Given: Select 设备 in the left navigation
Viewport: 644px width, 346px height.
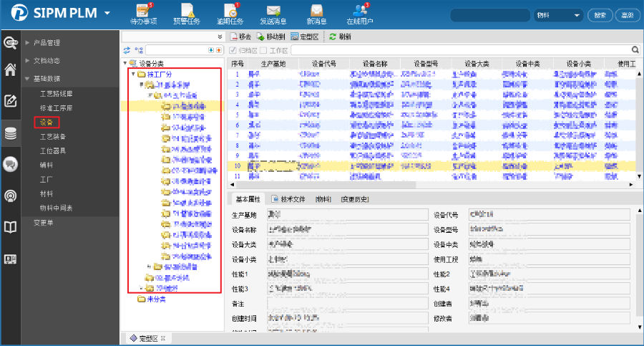Looking at the screenshot, I should 46,122.
